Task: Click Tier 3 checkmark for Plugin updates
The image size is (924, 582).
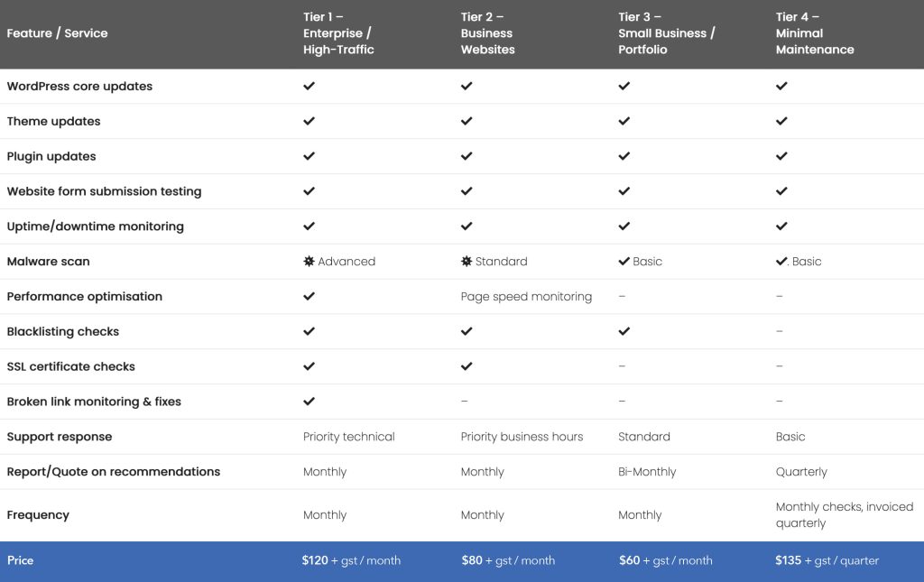Action: point(624,156)
